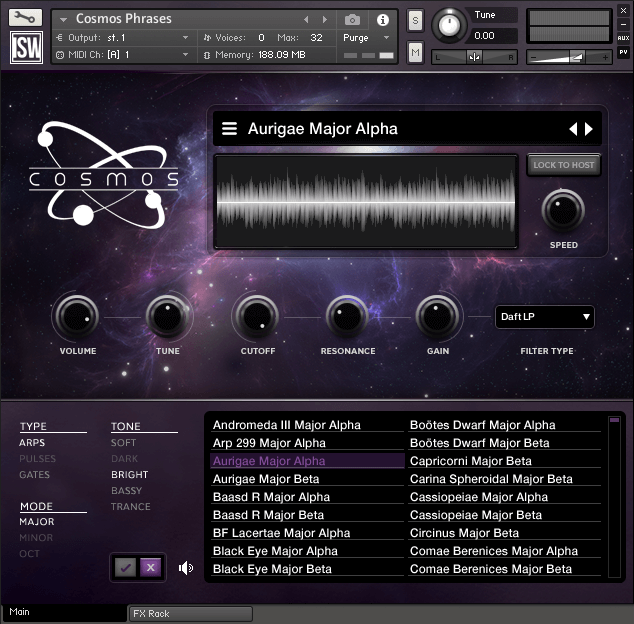Take a snapshot with the camera icon

point(352,19)
